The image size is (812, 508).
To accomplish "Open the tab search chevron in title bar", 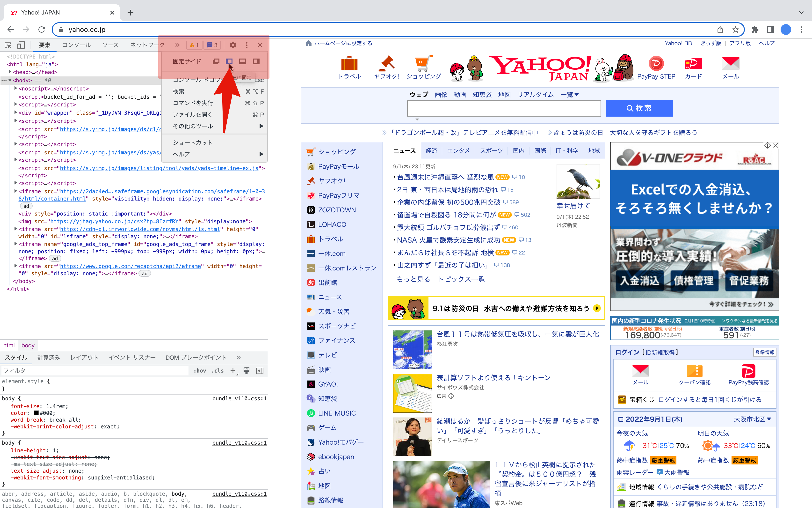I will 801,13.
